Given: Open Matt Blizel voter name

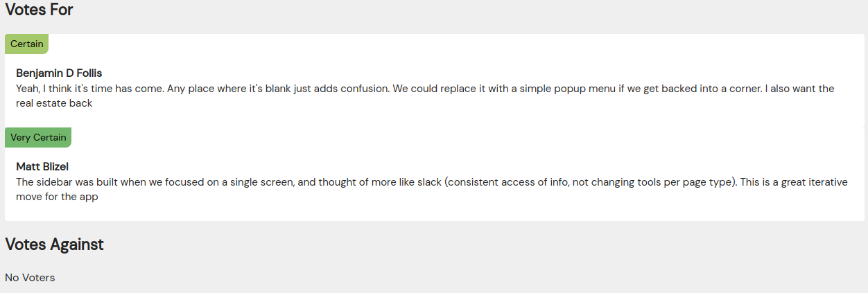Looking at the screenshot, I should pyautogui.click(x=42, y=166).
